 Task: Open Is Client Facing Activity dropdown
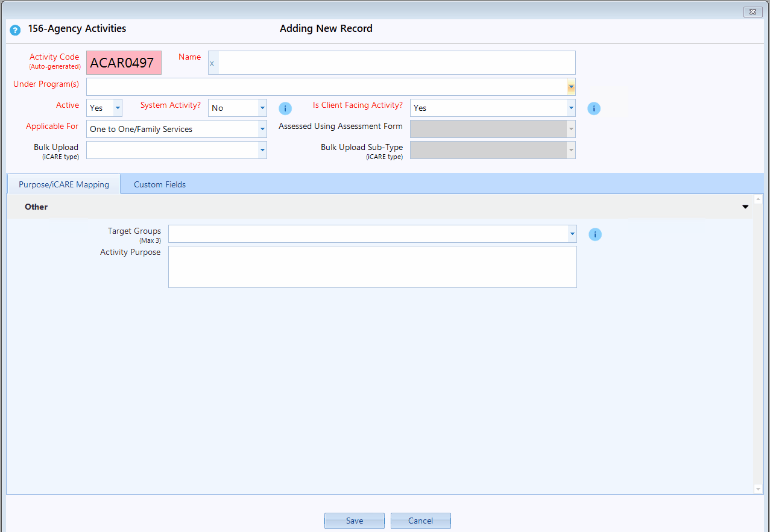tap(570, 108)
